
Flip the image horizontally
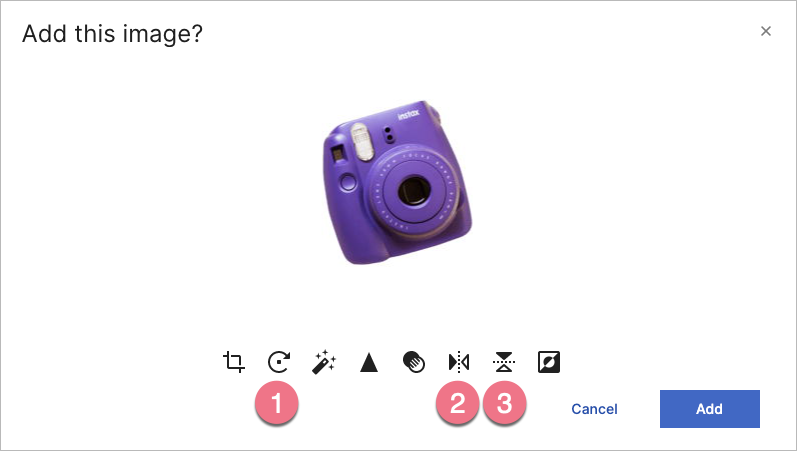tap(459, 362)
